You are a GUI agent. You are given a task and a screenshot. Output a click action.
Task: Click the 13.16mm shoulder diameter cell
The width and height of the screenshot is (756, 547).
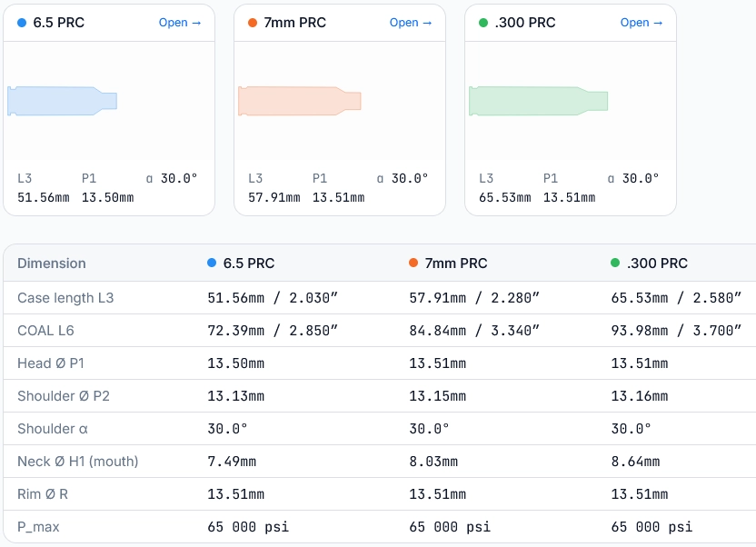point(640,396)
